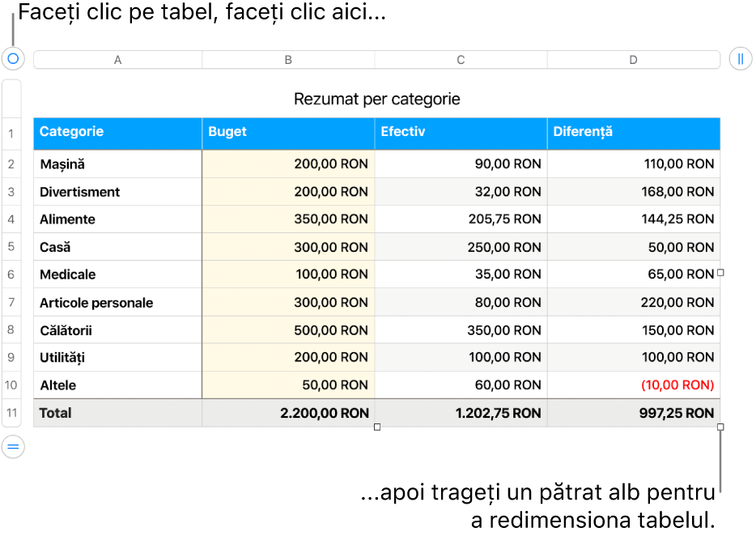Click the Efectiv header cell
This screenshot has width=756, height=536.
[x=461, y=134]
